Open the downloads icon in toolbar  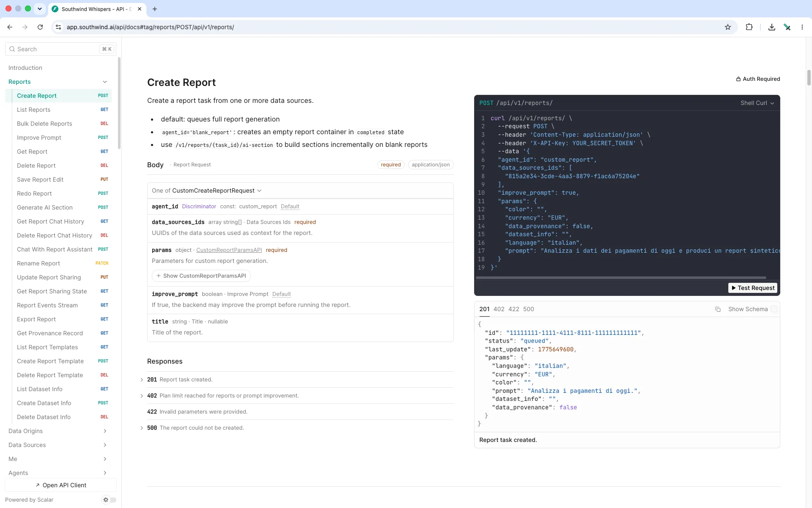coord(772,27)
